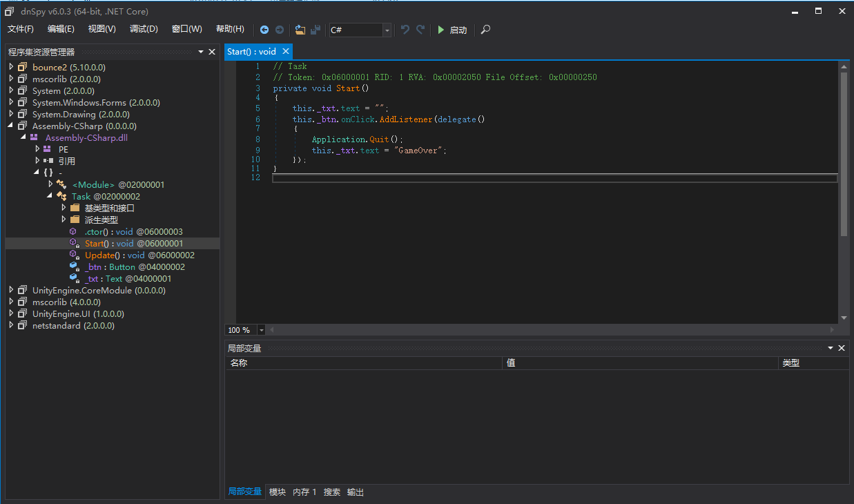Close the Start() : void tab
854x504 pixels.
pyautogui.click(x=286, y=51)
